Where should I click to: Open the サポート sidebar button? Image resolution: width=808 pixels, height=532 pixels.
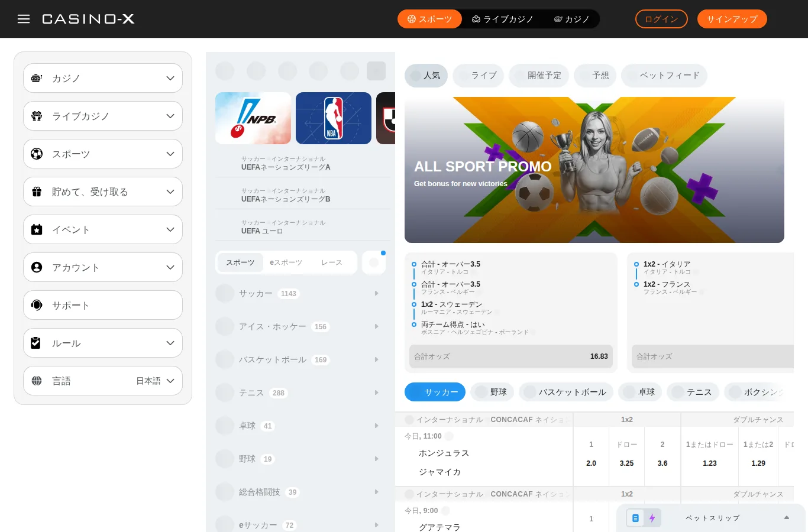(x=103, y=305)
